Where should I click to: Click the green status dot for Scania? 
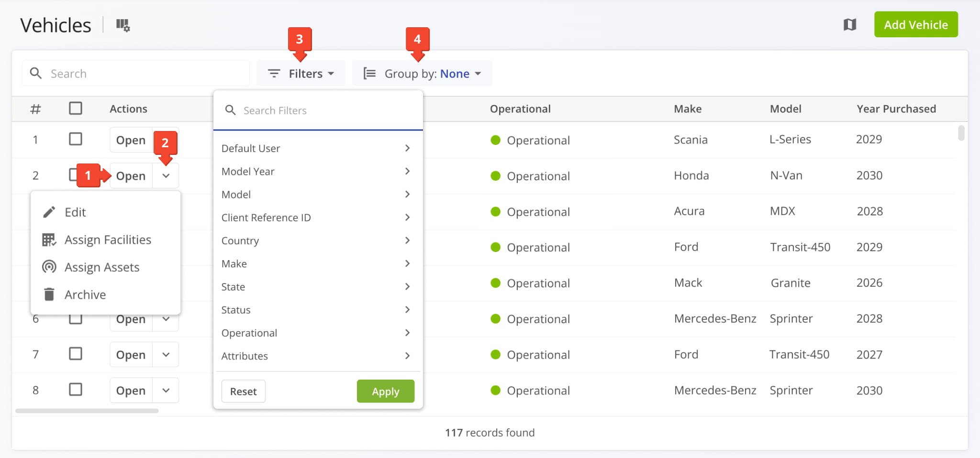click(495, 140)
